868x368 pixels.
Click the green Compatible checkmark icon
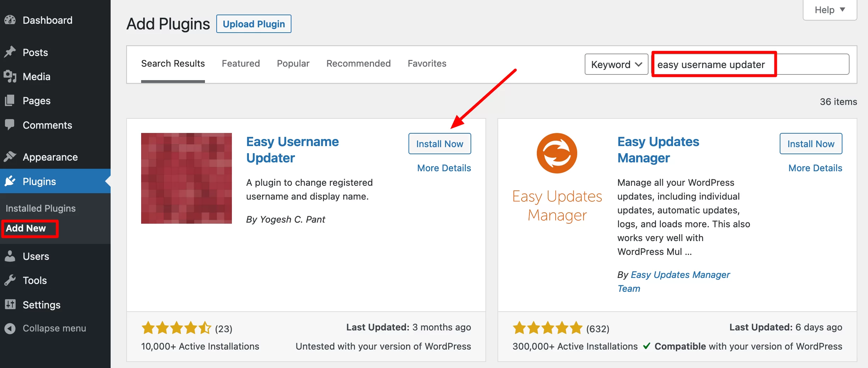coord(646,346)
